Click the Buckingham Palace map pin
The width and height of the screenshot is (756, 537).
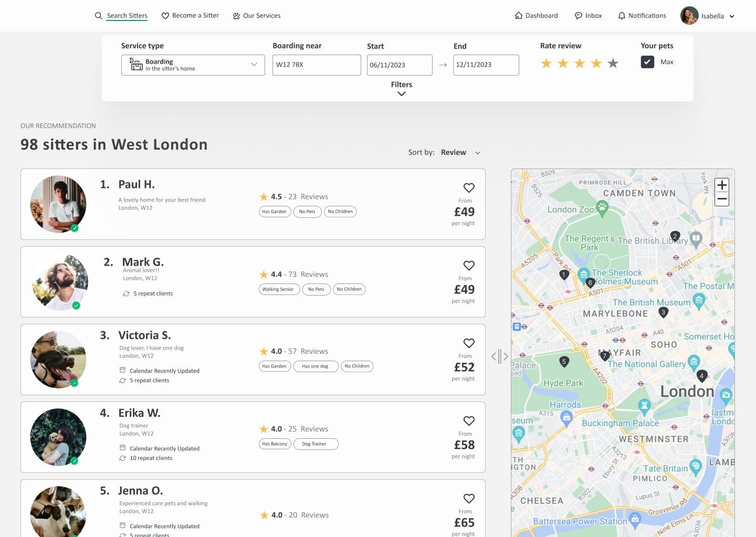click(x=644, y=406)
